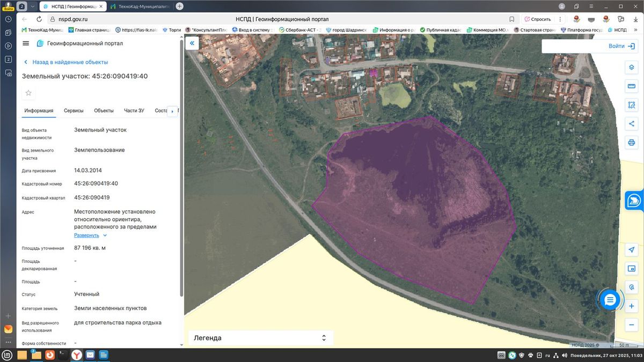Switch to the Части ЗУ tab

tap(134, 110)
